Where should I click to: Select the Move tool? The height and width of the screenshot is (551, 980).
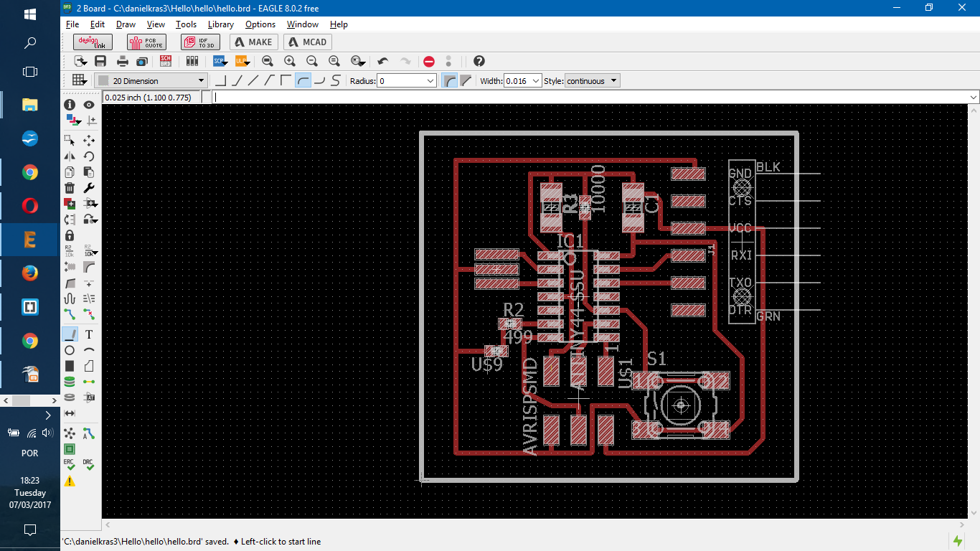pyautogui.click(x=89, y=140)
